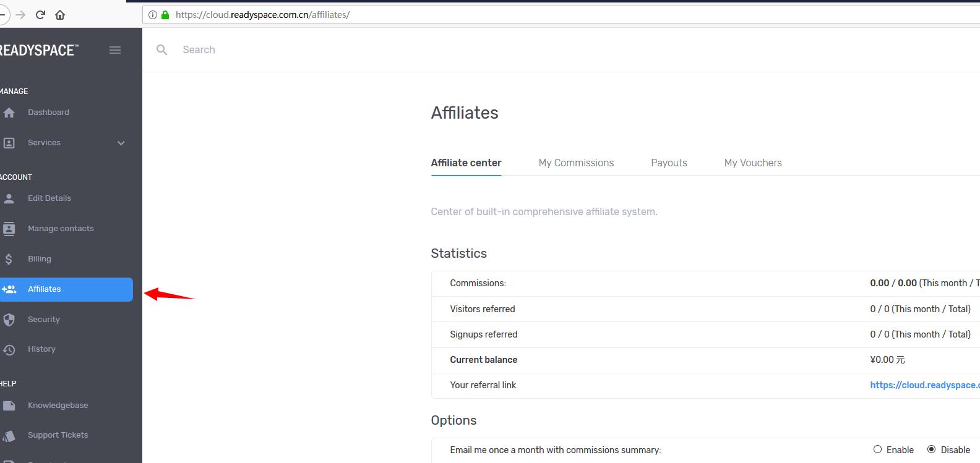Screen dimensions: 980x463
Task: Open the Payouts tab
Action: click(669, 163)
